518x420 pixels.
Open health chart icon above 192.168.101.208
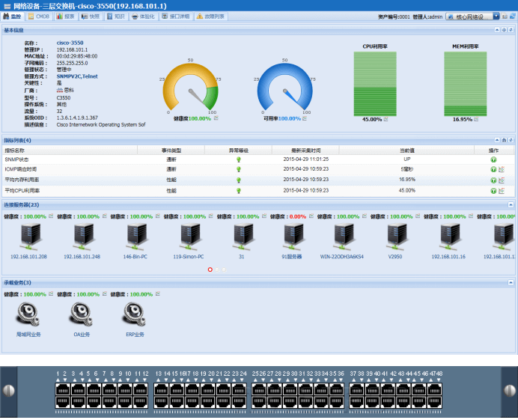point(51,216)
